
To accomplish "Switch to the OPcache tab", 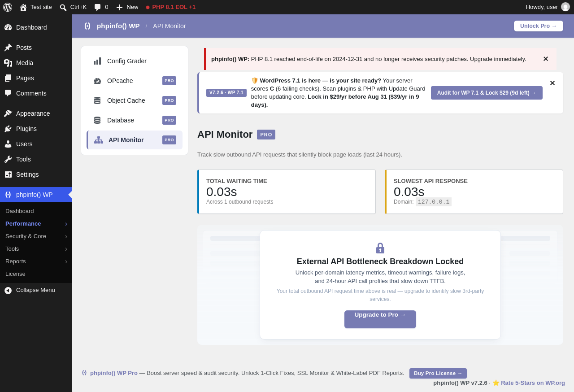I will pyautogui.click(x=135, y=81).
